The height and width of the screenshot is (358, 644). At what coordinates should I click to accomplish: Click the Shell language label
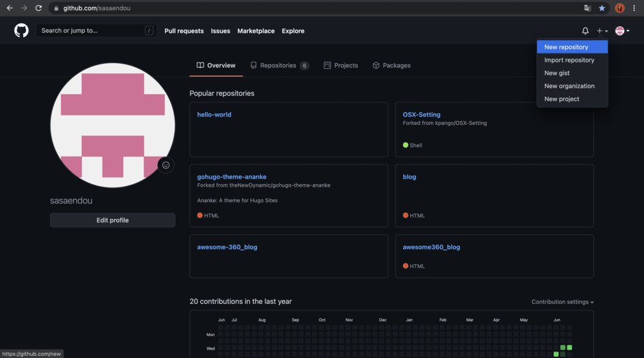click(x=415, y=145)
